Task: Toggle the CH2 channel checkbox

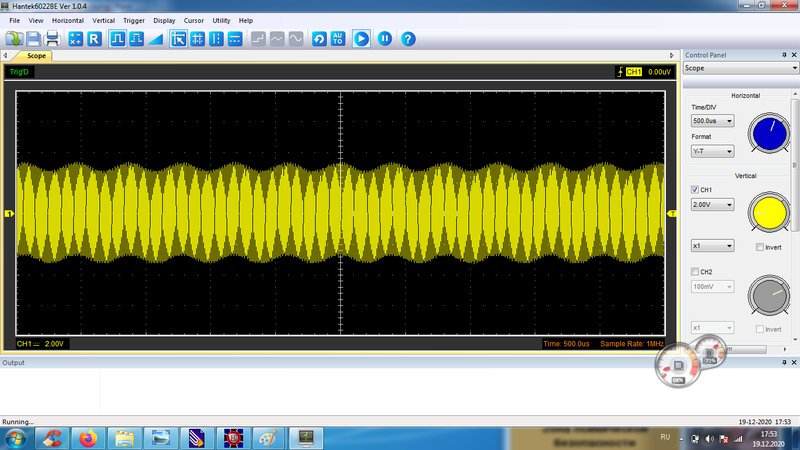Action: pyautogui.click(x=696, y=272)
